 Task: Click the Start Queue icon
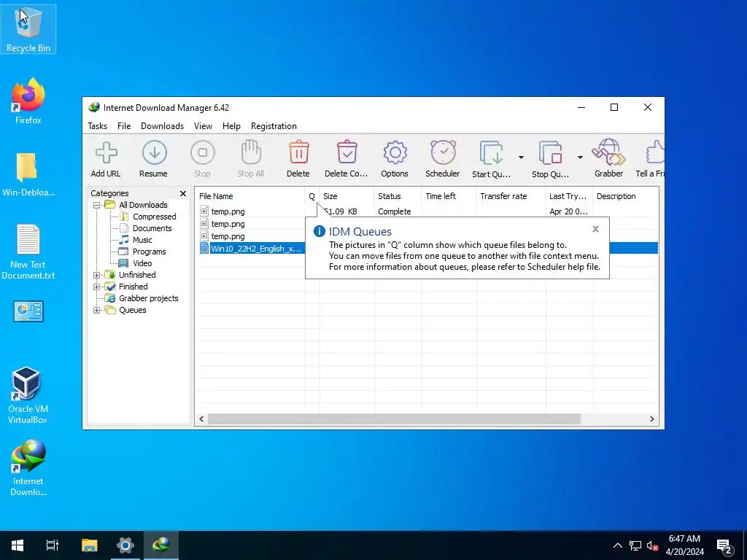(491, 153)
